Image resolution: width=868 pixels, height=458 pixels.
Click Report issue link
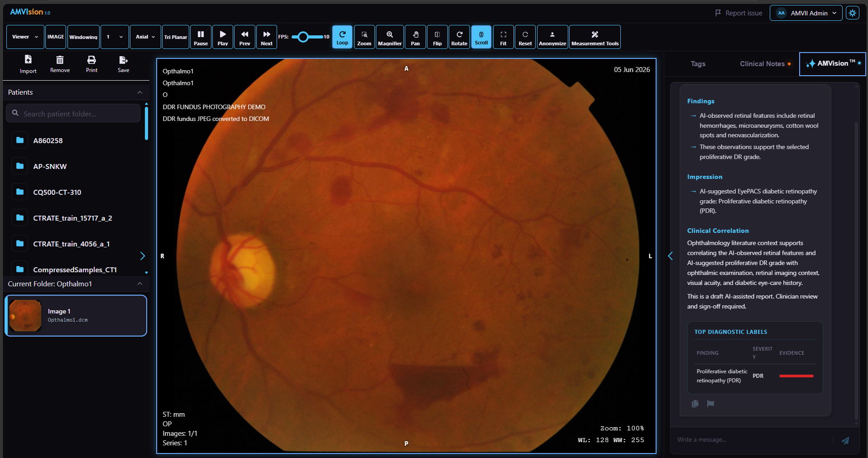tap(739, 13)
